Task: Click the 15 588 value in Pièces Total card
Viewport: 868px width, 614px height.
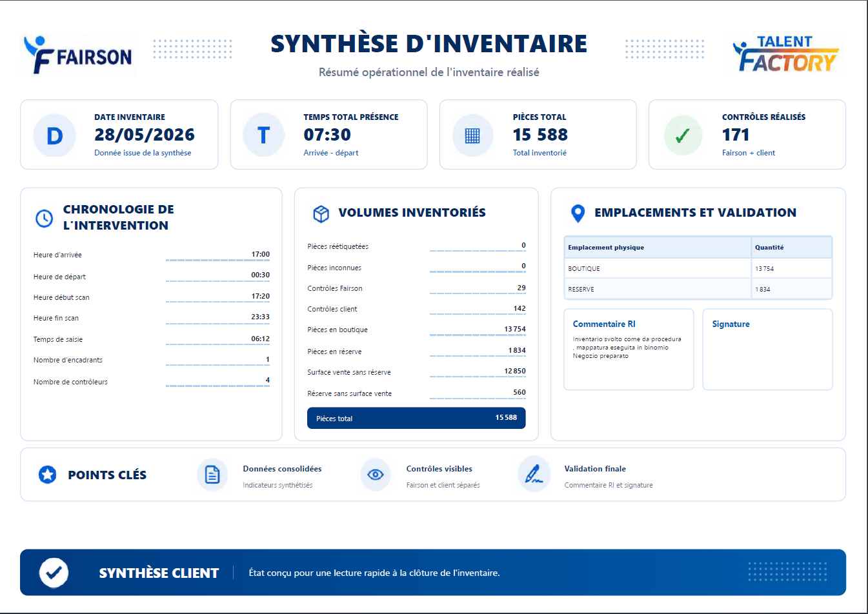Action: (540, 135)
